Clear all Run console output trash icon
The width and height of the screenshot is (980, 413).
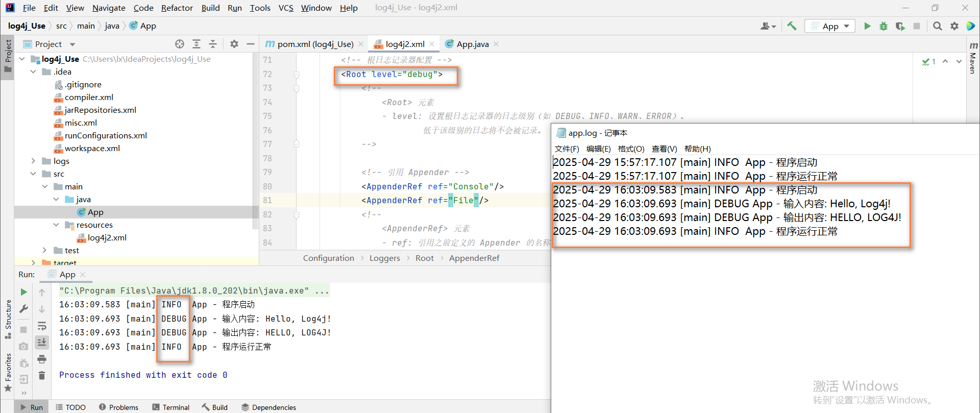tap(42, 376)
